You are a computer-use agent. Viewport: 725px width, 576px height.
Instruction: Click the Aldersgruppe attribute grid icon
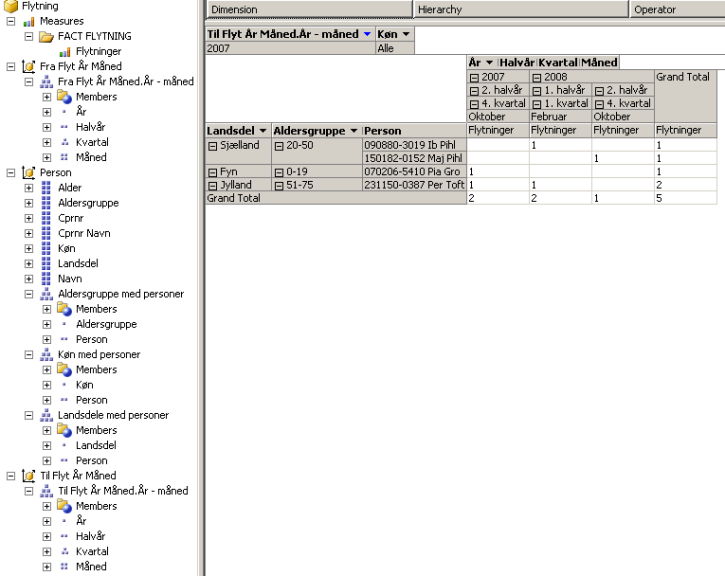[x=46, y=203]
